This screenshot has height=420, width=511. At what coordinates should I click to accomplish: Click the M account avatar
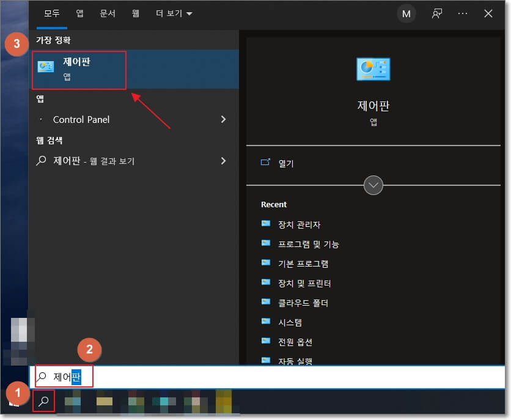(x=406, y=14)
